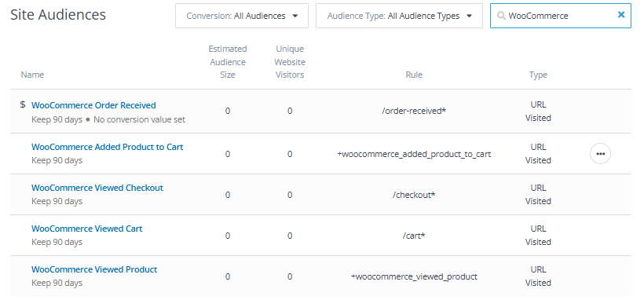The width and height of the screenshot is (644, 300).
Task: Click the Estimated Audience Size column header
Action: tap(228, 61)
